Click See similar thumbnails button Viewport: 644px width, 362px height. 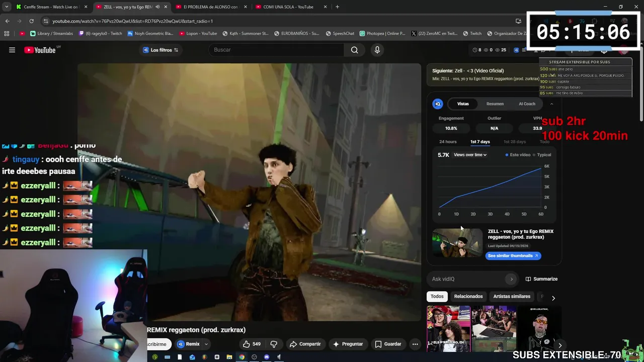pyautogui.click(x=513, y=255)
